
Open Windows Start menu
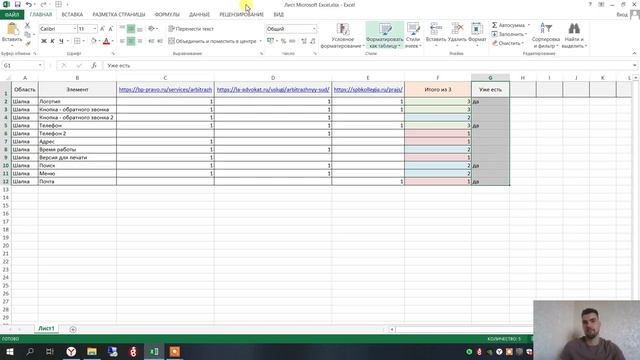pos(10,351)
